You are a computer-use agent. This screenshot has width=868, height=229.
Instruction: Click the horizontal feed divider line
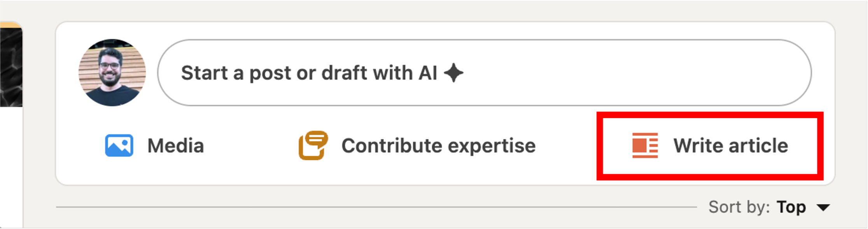(373, 207)
